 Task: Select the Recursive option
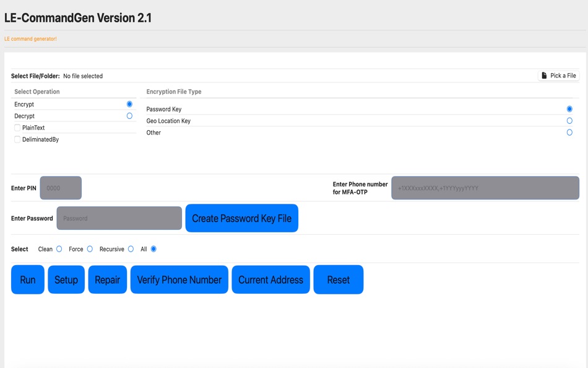(x=130, y=248)
